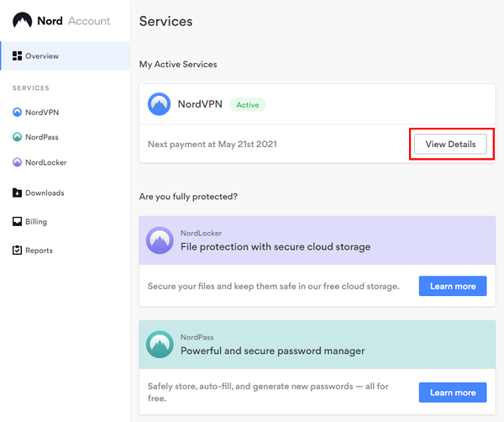Click Learn more for NordPass
The width and height of the screenshot is (504, 422).
(453, 393)
